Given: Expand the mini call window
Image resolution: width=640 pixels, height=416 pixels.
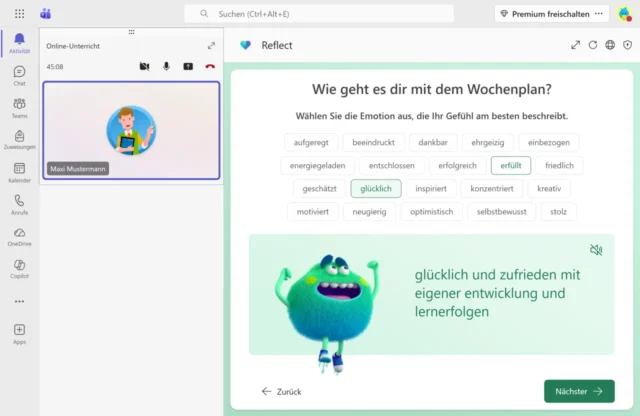Looking at the screenshot, I should pos(211,46).
